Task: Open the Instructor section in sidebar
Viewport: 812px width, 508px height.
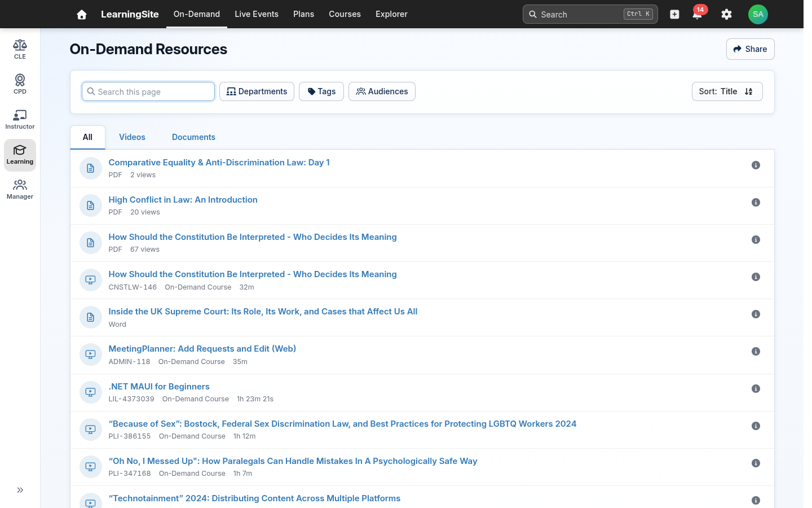Action: click(20, 120)
